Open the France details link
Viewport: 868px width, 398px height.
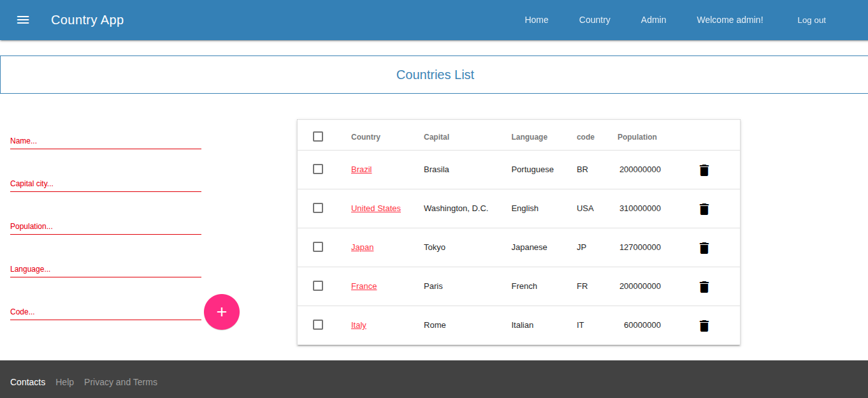pyautogui.click(x=363, y=286)
